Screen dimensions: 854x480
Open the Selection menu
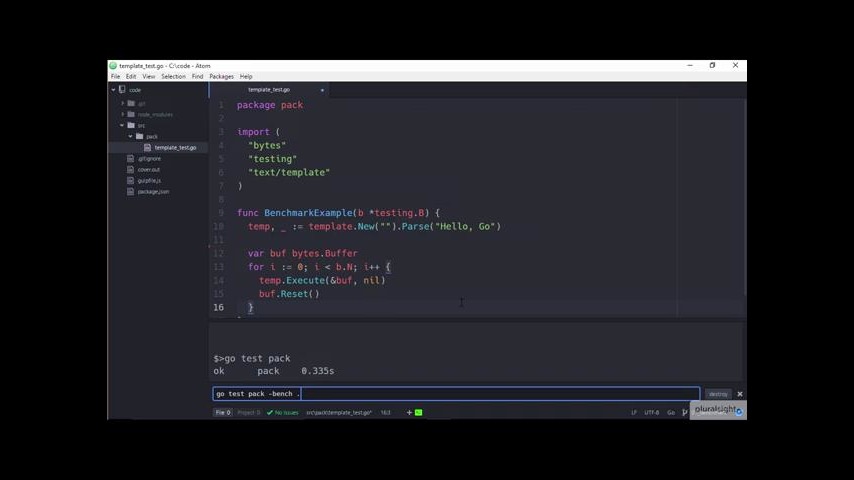[173, 76]
